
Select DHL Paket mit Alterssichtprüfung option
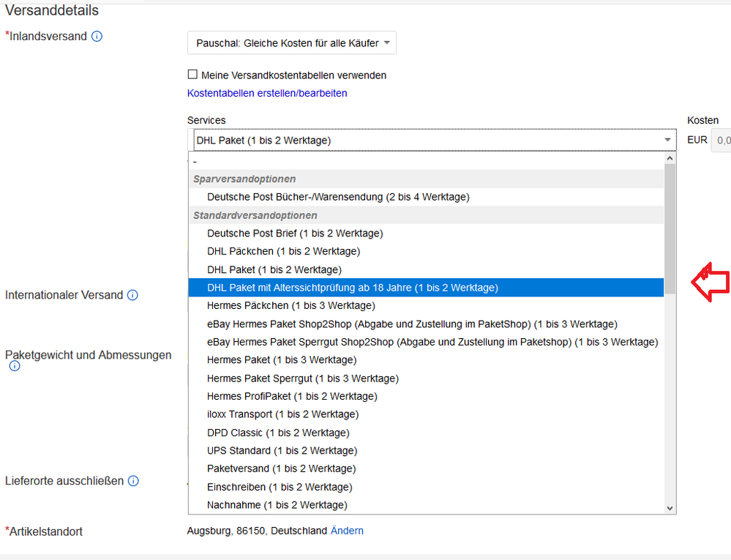pyautogui.click(x=352, y=288)
